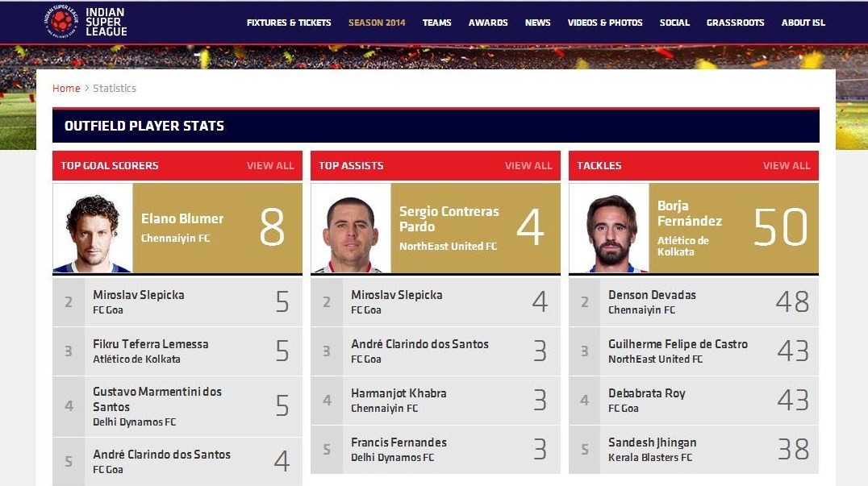Select Harmanjot Khabra in the top assists list
The width and height of the screenshot is (868, 486).
pos(436,401)
